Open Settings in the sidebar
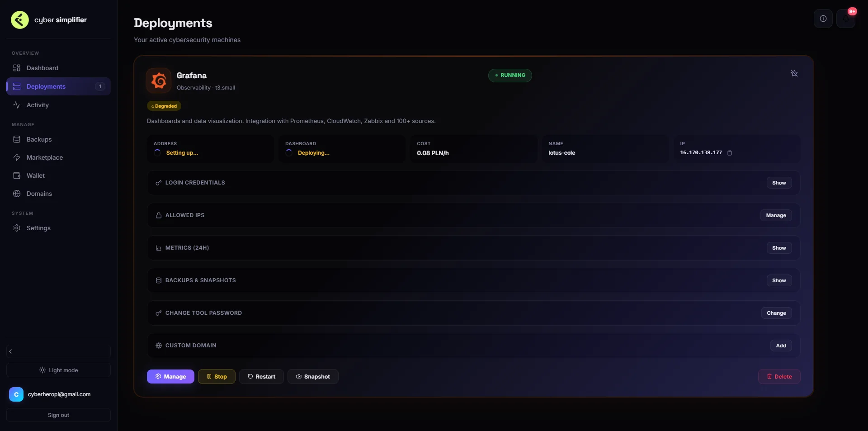 tap(58, 228)
